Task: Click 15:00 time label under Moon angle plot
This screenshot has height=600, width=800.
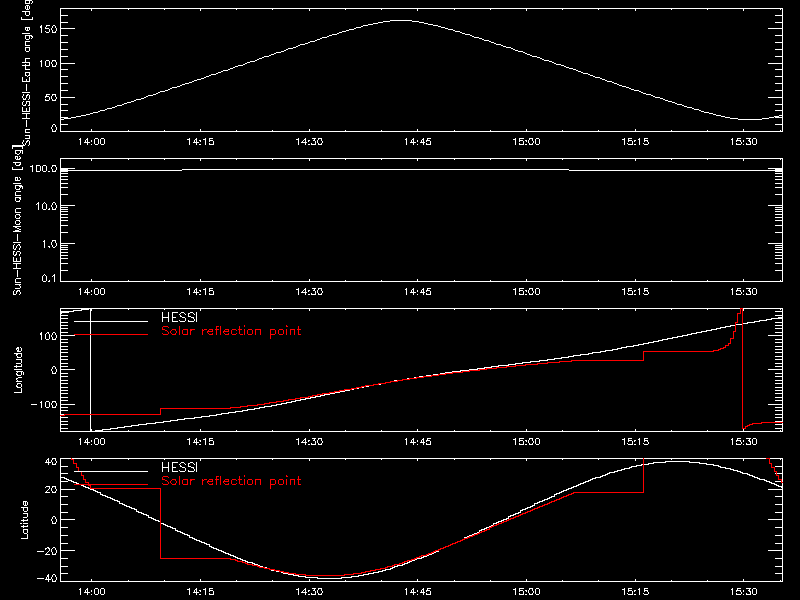Action: pyautogui.click(x=526, y=292)
